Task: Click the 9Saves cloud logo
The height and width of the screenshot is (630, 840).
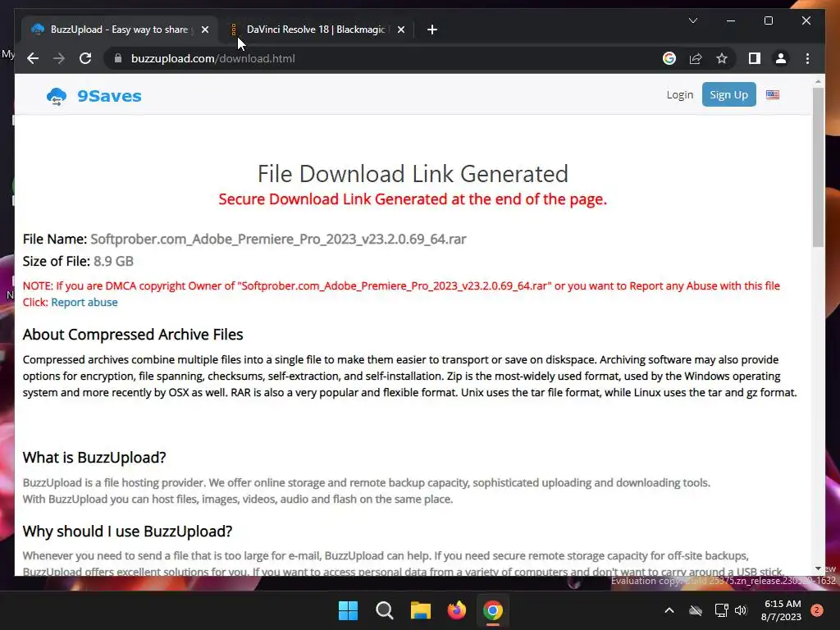Action: tap(57, 97)
